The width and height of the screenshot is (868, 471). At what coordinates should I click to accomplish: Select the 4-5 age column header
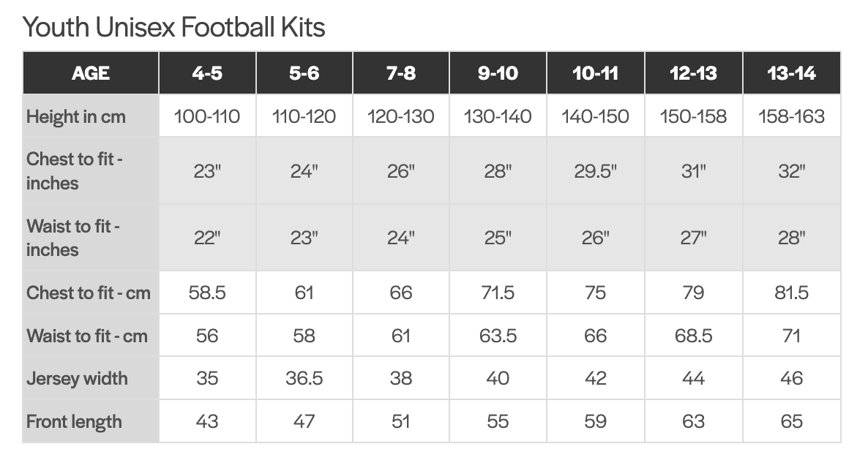[x=207, y=73]
